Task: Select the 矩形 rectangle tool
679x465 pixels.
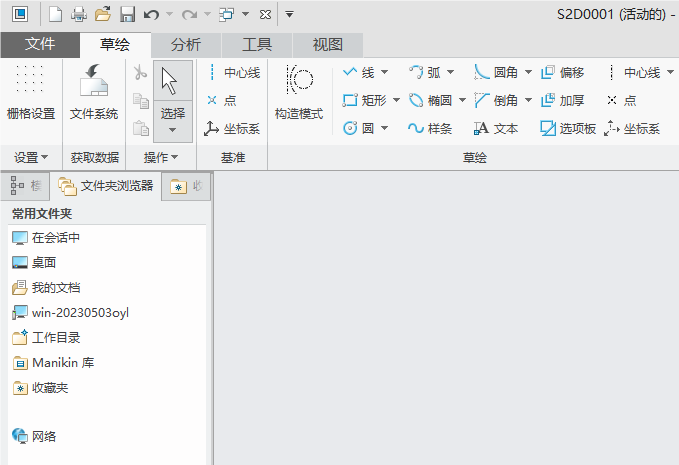Action: [364, 100]
